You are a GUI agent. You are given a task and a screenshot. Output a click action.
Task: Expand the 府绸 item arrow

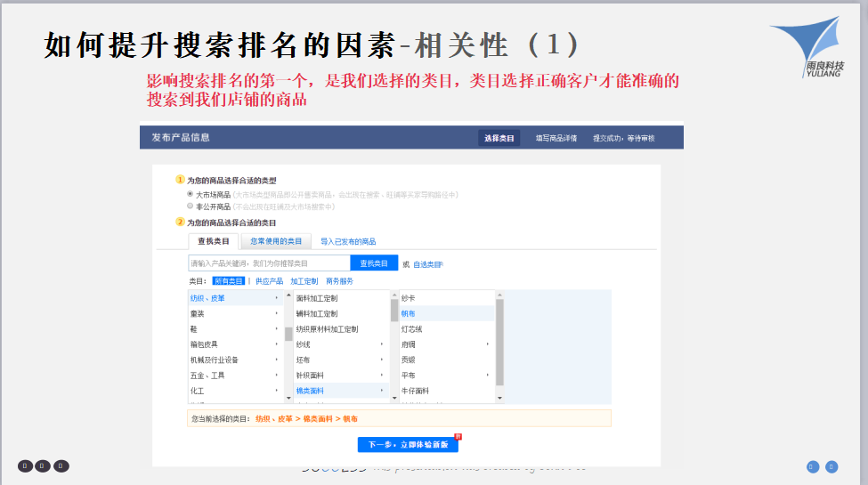[x=488, y=344]
